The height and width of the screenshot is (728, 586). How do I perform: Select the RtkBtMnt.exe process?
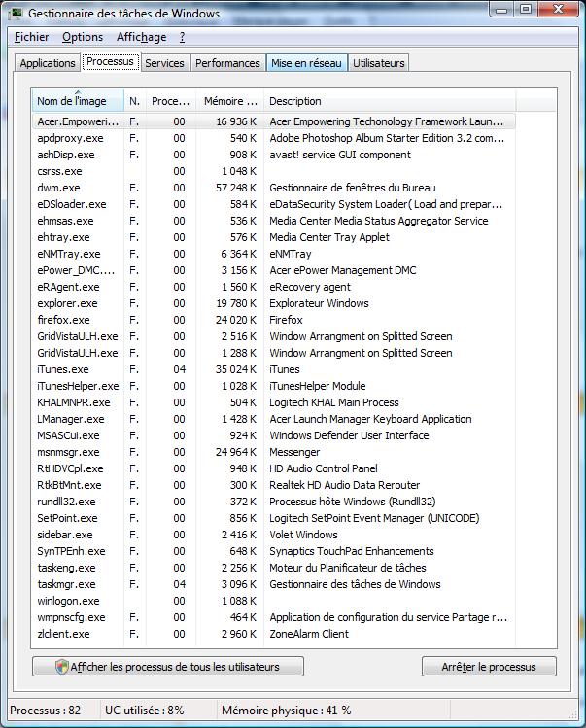[274, 485]
